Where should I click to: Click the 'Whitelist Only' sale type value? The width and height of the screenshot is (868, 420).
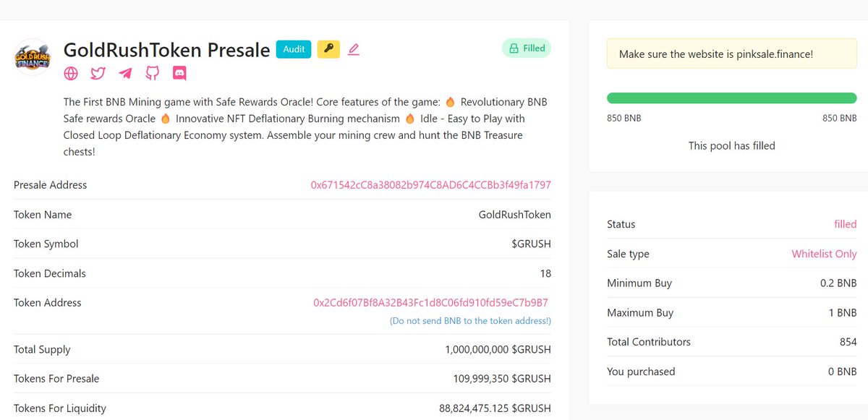[825, 254]
